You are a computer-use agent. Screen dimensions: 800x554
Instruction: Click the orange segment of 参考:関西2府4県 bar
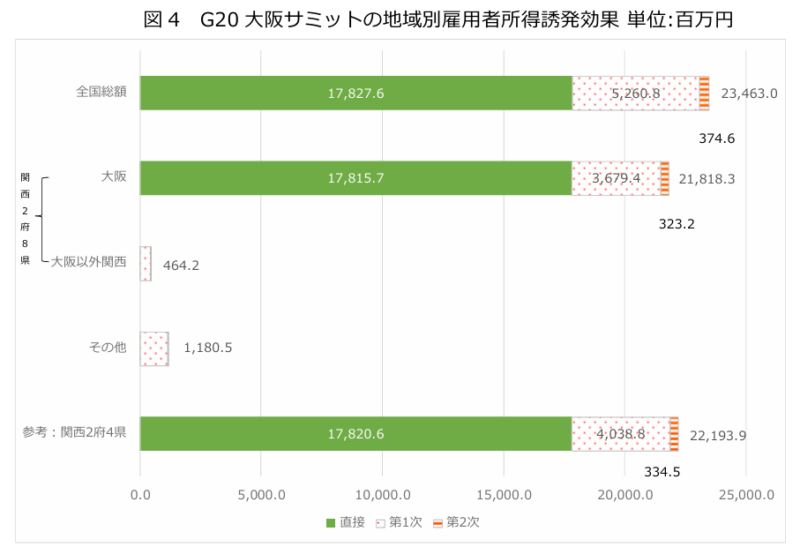(x=674, y=434)
